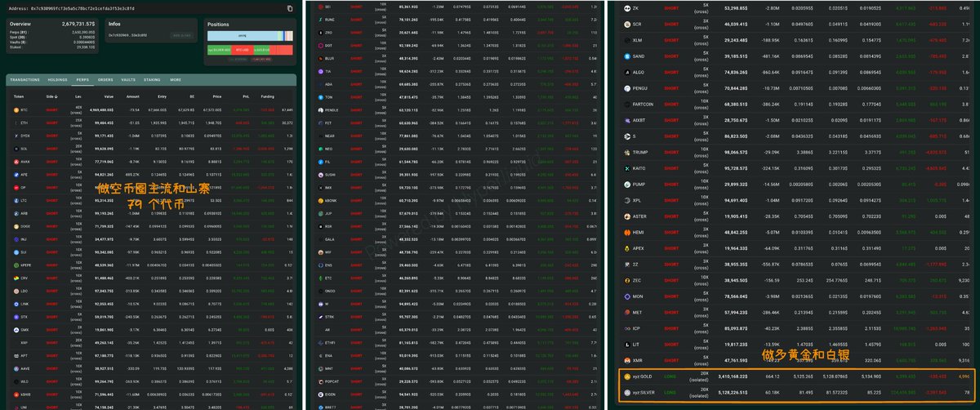Click the PENGU token icon
This screenshot has height=410, width=980.
point(627,88)
